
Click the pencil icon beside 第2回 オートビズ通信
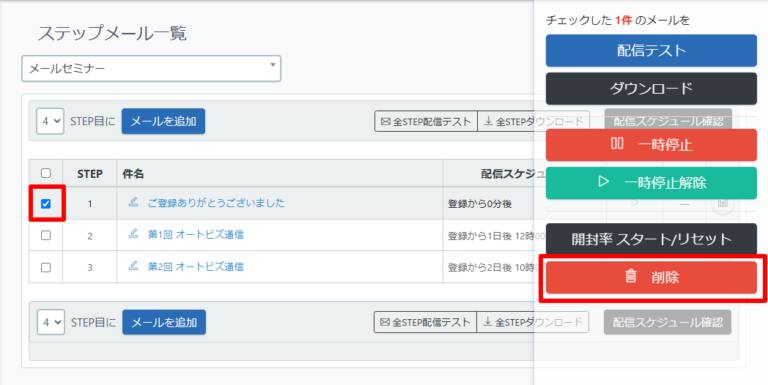point(133,266)
